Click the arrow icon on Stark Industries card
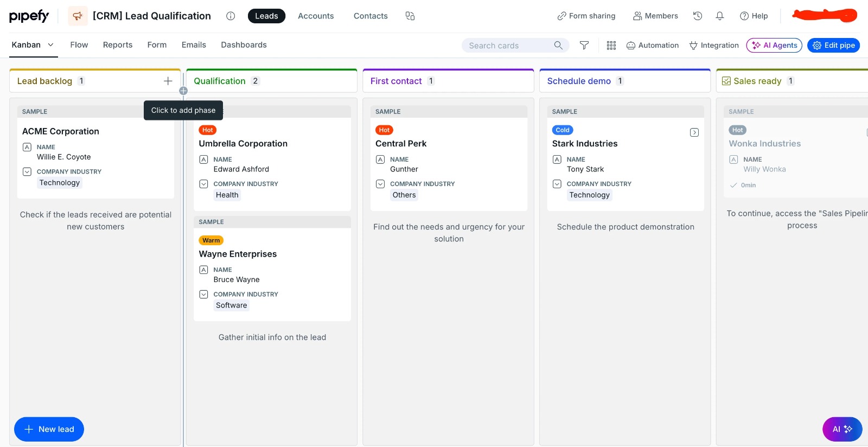868x447 pixels. (694, 132)
